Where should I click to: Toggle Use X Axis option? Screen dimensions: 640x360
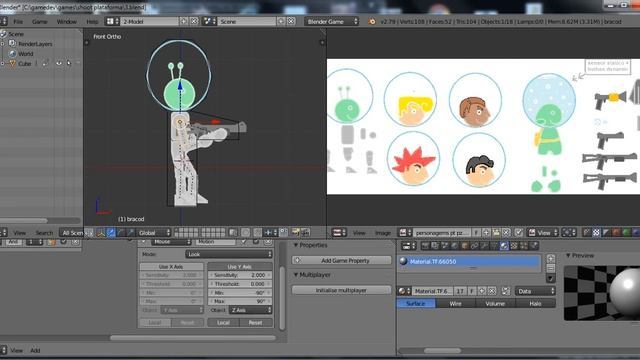pos(171,267)
